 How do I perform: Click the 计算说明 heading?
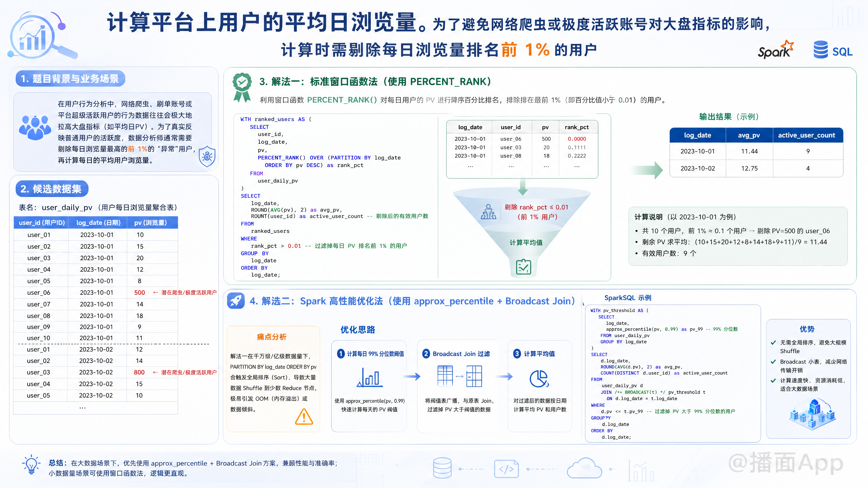pos(648,217)
